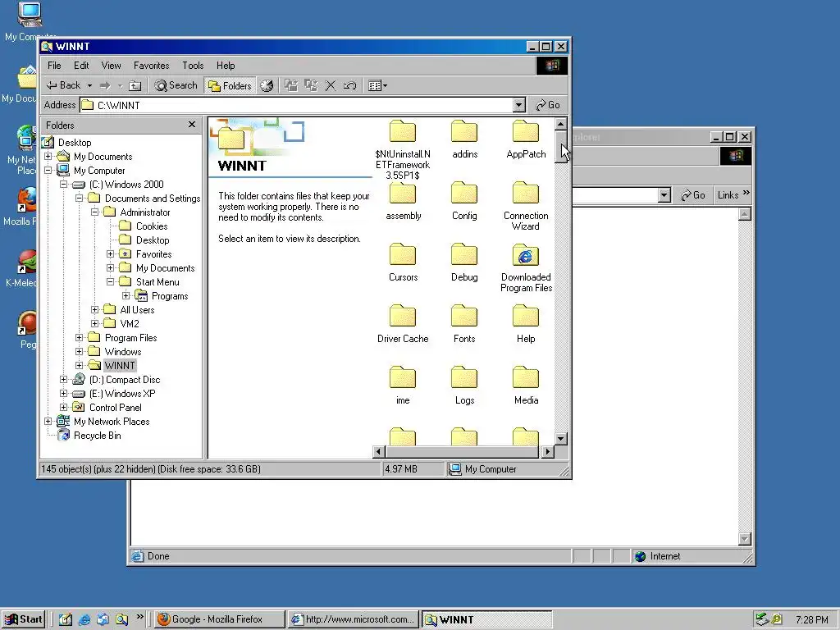840x630 pixels.
Task: Launch Internet Explorer from quick launch
Action: coord(84,619)
